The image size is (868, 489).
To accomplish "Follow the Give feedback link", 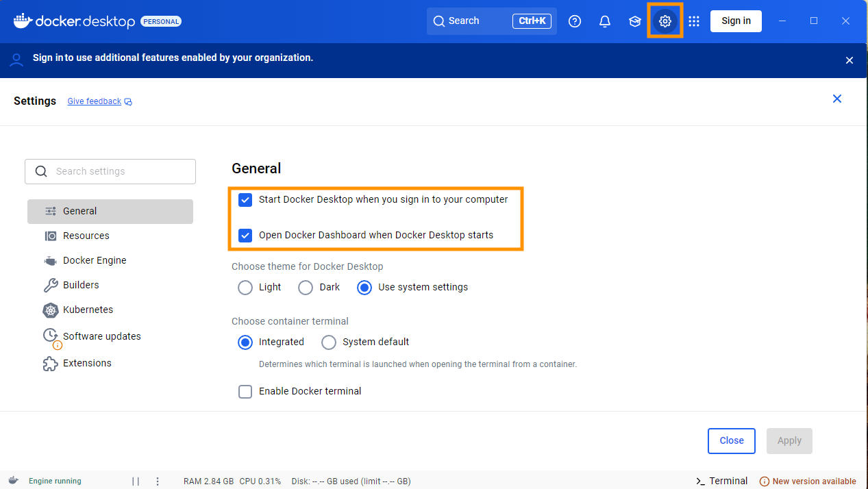I will coord(95,101).
